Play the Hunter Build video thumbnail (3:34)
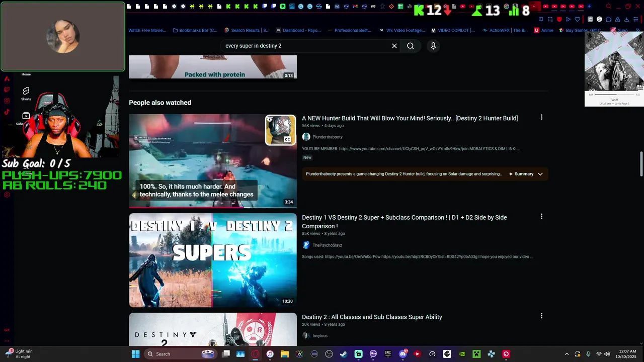This screenshot has width=644, height=362. (213, 161)
